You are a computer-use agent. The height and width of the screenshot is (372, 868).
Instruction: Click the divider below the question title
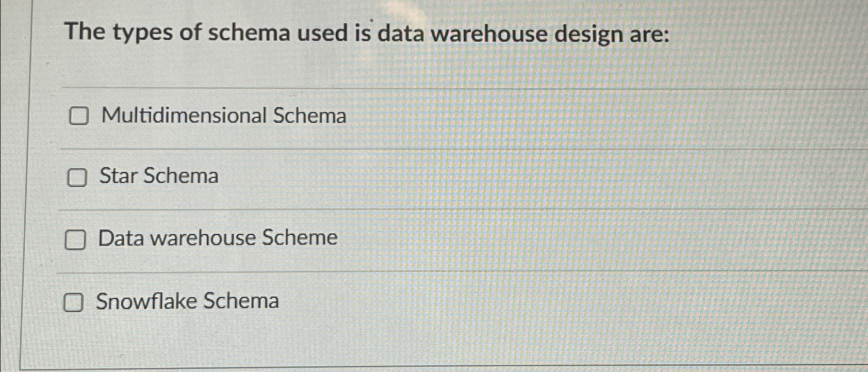(x=413, y=88)
